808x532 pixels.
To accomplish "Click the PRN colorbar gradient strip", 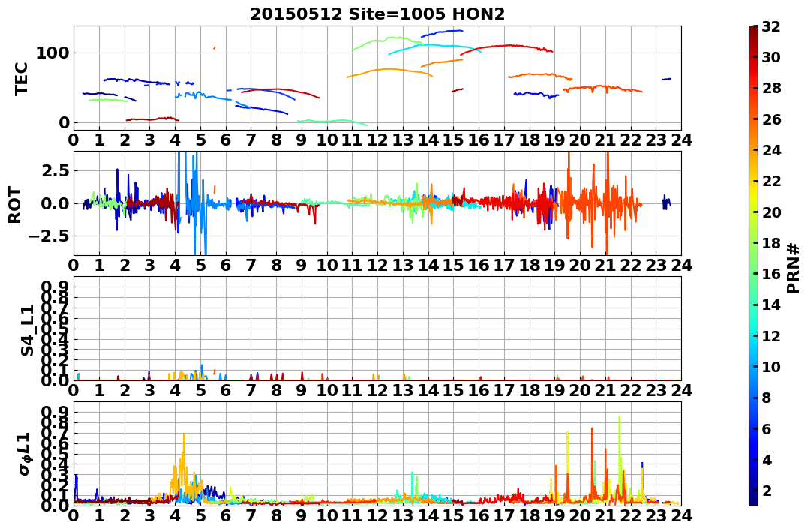I will (753, 266).
